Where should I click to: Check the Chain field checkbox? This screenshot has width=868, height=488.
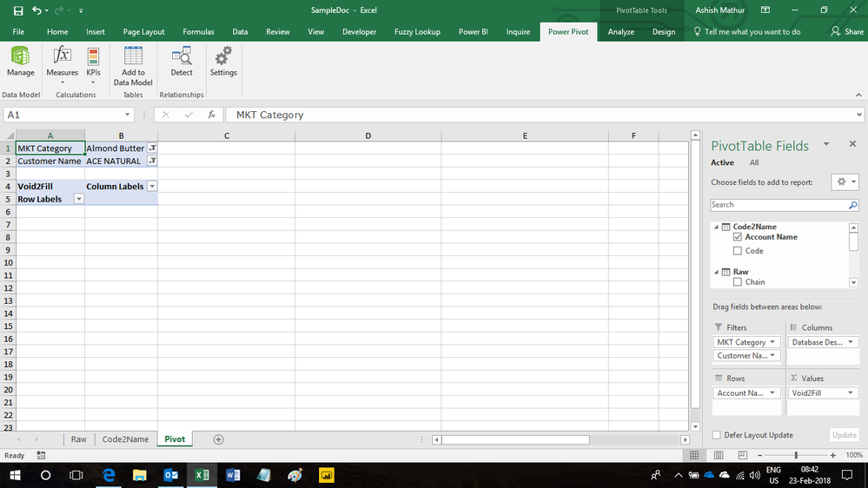click(x=738, y=281)
